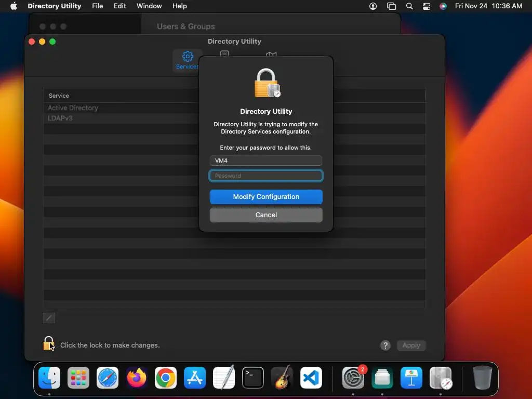The width and height of the screenshot is (532, 399).
Task: Select the Services toolbar icon
Action: [x=188, y=60]
